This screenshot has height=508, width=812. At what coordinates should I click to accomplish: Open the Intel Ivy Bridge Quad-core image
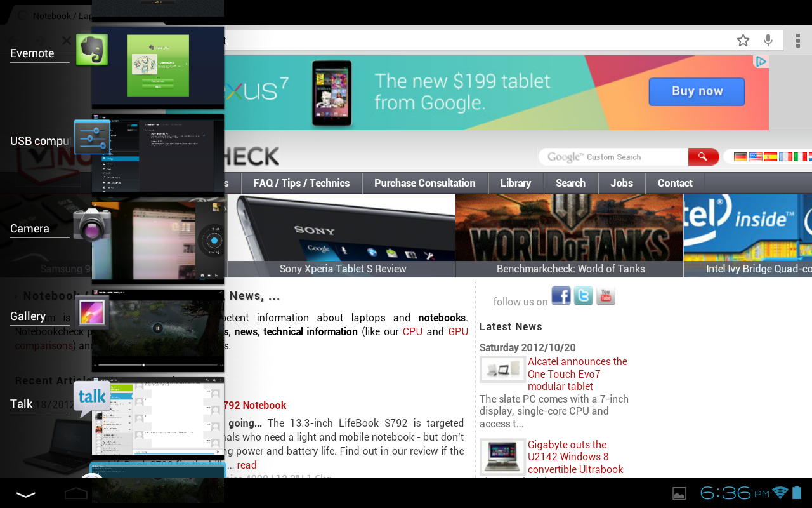tap(748, 236)
